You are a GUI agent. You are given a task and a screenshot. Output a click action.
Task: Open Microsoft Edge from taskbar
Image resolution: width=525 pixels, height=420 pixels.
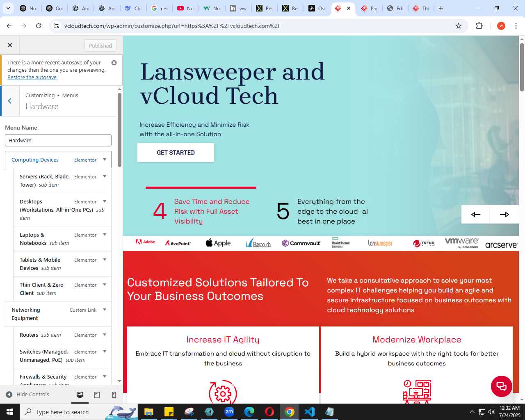[249, 412]
